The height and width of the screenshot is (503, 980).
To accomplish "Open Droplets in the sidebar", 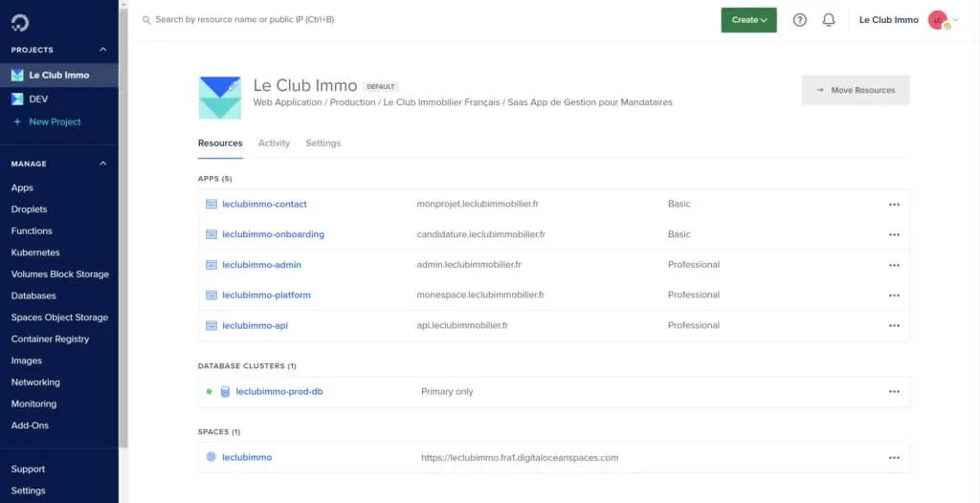I will [x=29, y=209].
